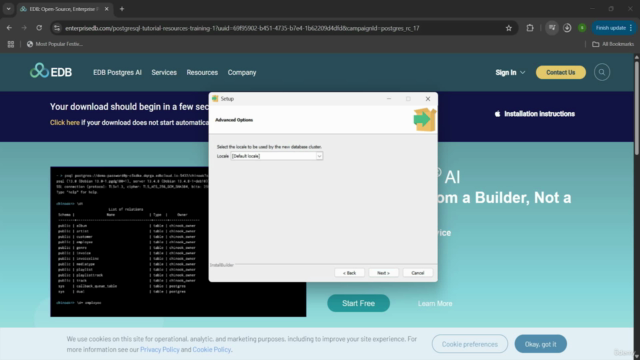Open the Downloads icon in toolbar
This screenshot has width=640, height=360.
coord(567,28)
